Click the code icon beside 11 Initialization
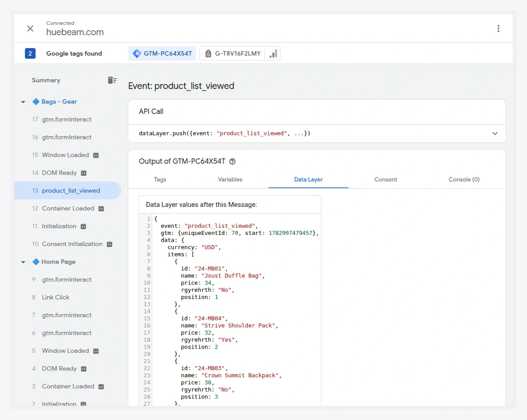This screenshot has width=527, height=420. click(83, 226)
